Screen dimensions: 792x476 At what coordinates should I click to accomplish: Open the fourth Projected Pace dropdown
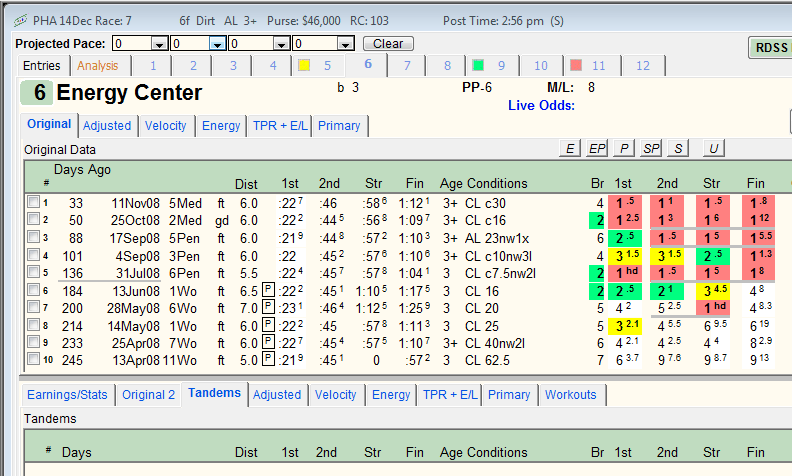[346, 44]
